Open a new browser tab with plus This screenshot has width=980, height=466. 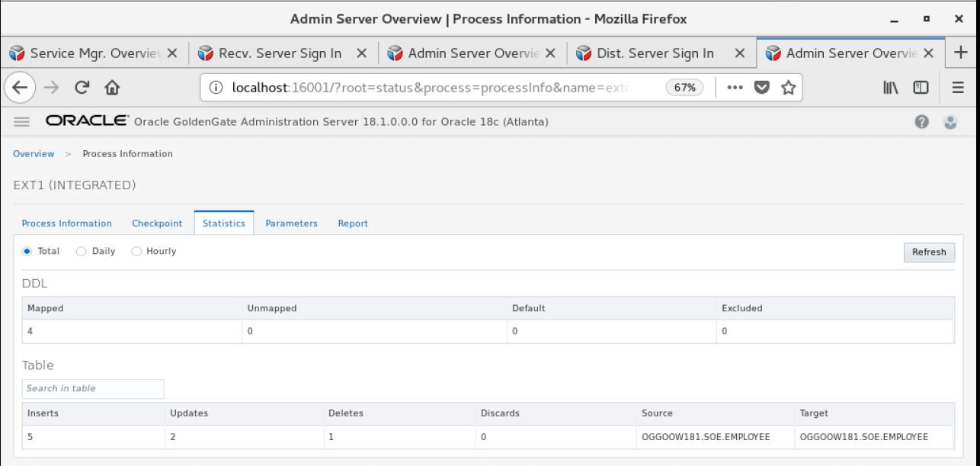click(x=962, y=53)
